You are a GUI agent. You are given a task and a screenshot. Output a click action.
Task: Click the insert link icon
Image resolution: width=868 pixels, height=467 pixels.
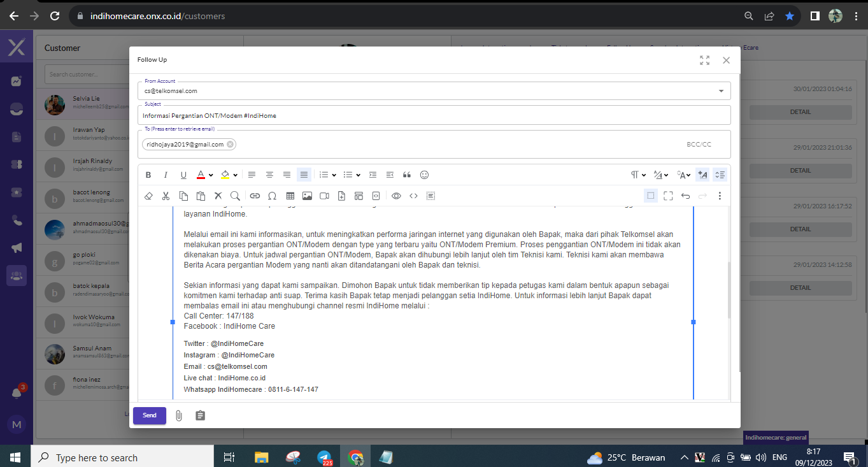[255, 196]
